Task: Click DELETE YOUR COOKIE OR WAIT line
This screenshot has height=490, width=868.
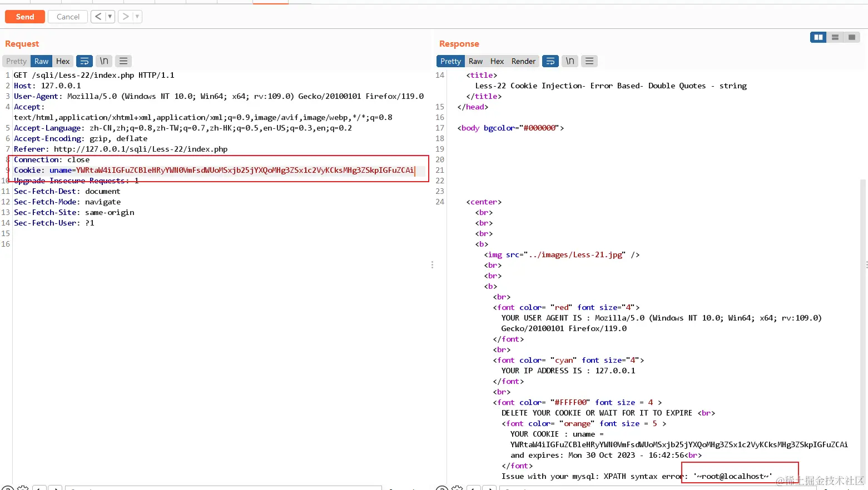Action: (608, 413)
